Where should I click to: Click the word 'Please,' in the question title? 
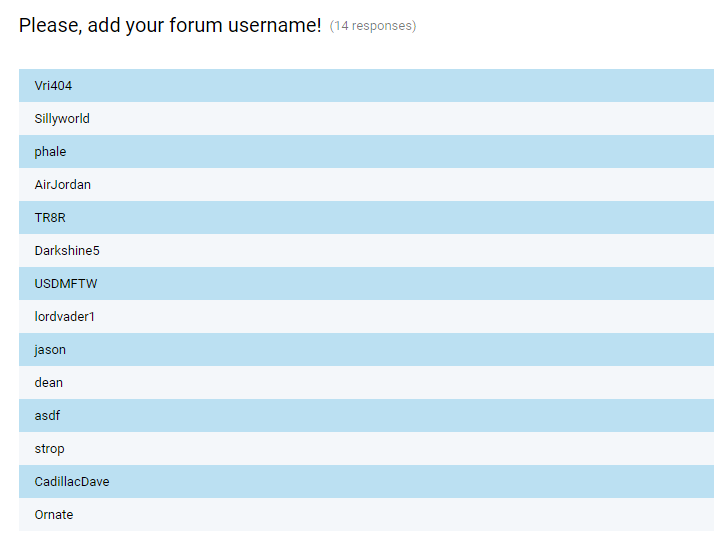point(50,26)
